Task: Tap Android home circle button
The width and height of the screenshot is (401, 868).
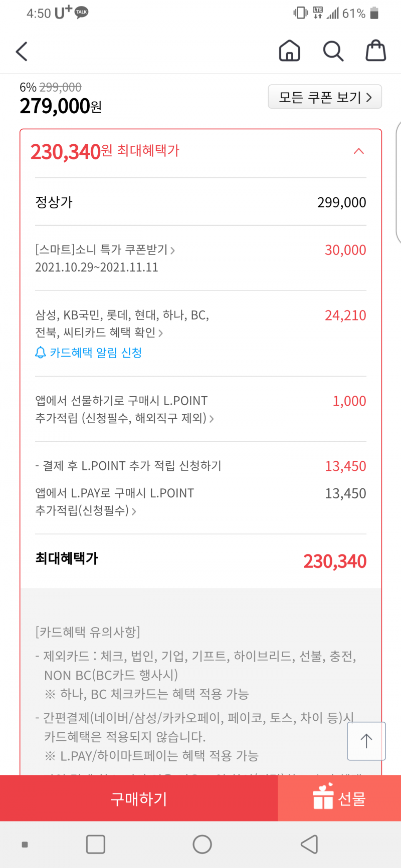Action: coord(202,844)
